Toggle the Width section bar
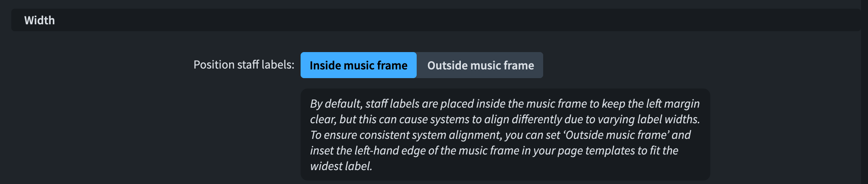868x184 pixels. pyautogui.click(x=435, y=20)
